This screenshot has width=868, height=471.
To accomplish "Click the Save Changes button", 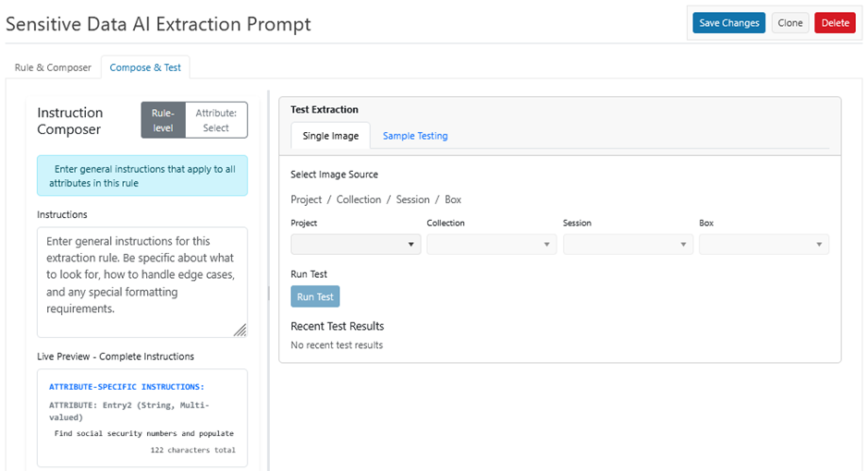I will [x=728, y=23].
